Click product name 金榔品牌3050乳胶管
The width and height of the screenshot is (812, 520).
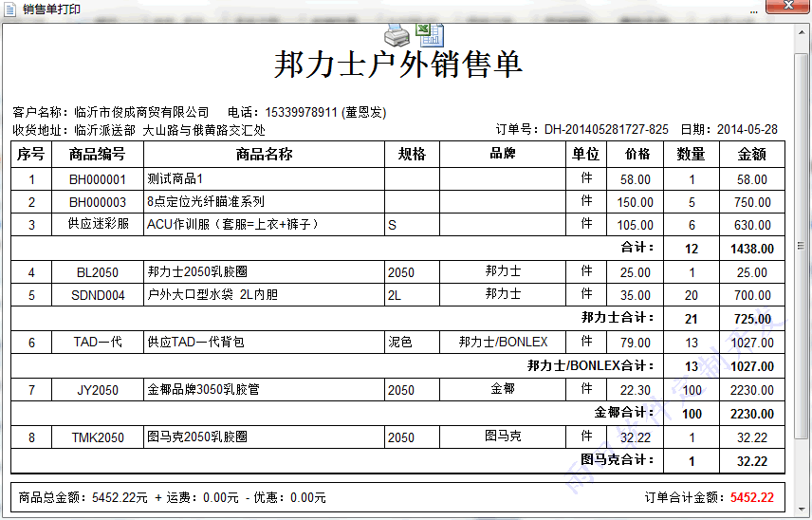tap(203, 389)
